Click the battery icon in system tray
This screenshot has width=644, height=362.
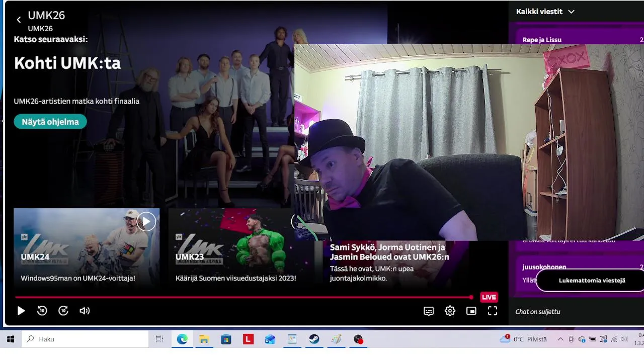point(593,339)
